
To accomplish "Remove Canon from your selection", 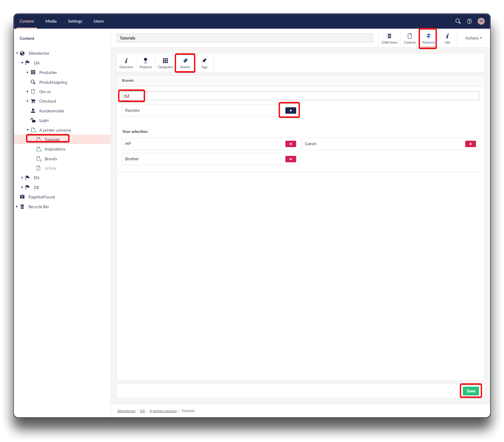I will [470, 144].
